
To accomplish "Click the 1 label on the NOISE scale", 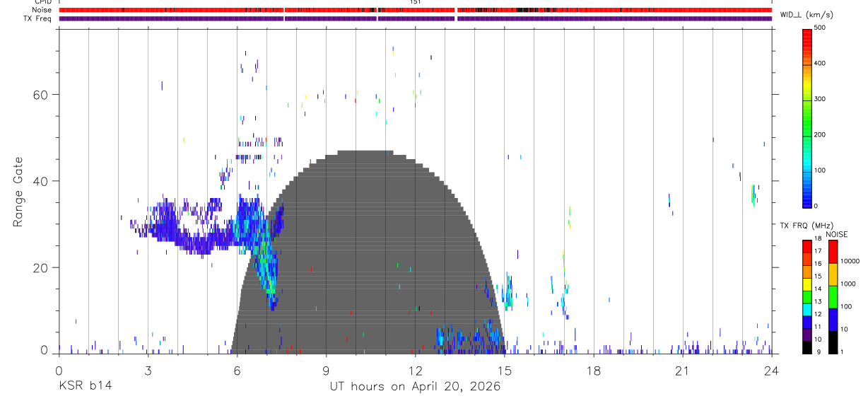I will tap(843, 351).
